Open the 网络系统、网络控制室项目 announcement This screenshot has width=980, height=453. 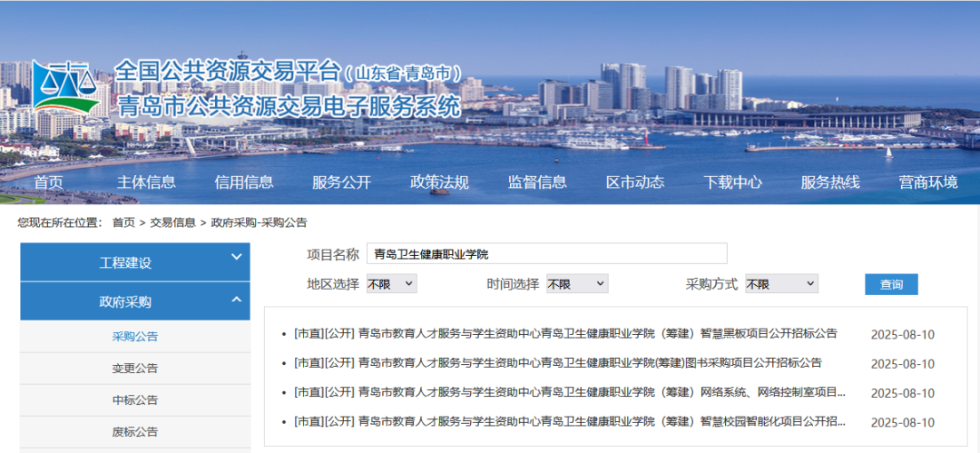(570, 392)
